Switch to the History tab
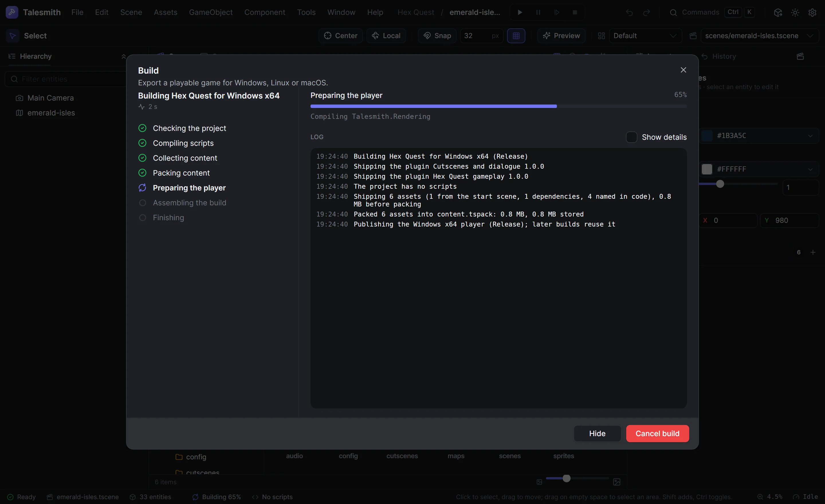825x504 pixels. pyautogui.click(x=719, y=56)
